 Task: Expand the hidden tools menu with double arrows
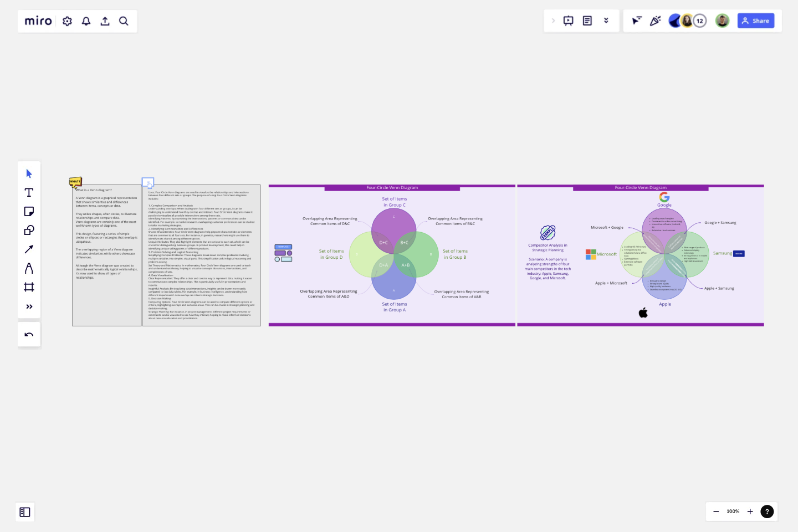pyautogui.click(x=29, y=306)
